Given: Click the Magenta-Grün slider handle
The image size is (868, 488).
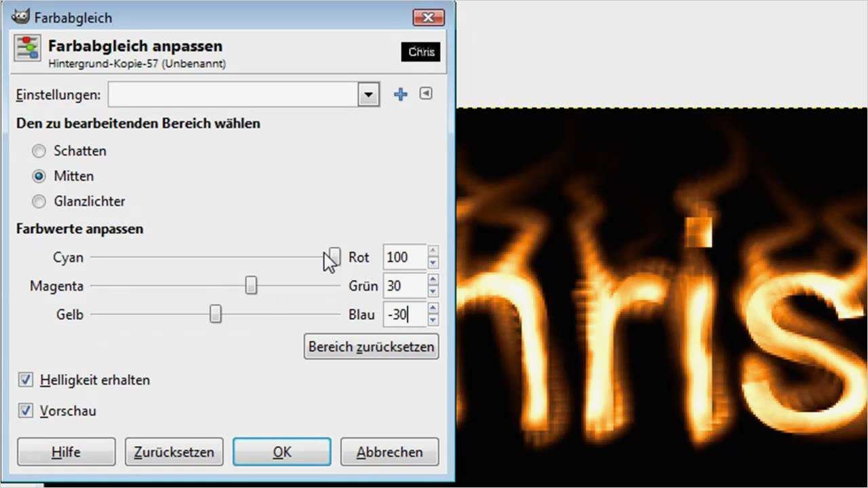Looking at the screenshot, I should [251, 285].
